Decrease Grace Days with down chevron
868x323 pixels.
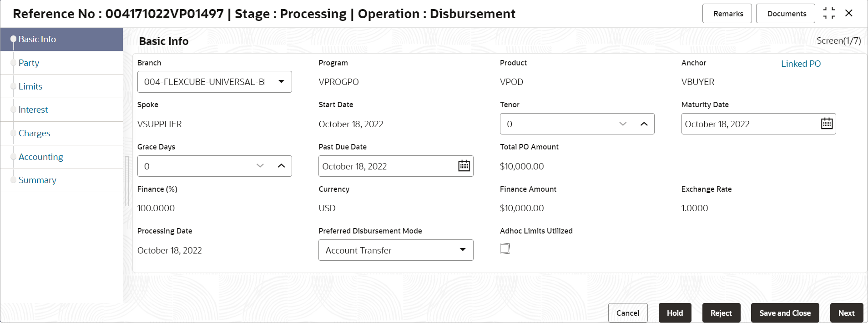pos(260,166)
